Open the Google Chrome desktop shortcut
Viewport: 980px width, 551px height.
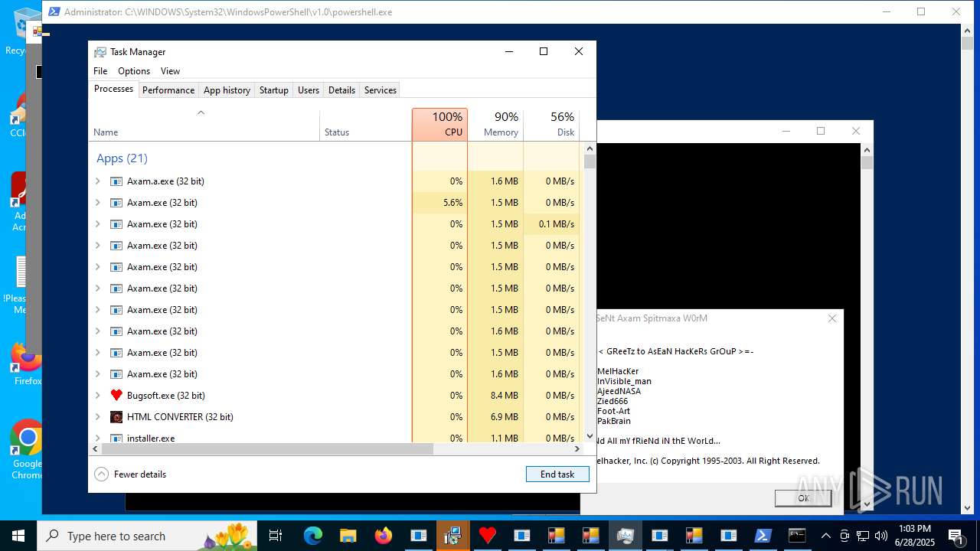pyautogui.click(x=27, y=450)
